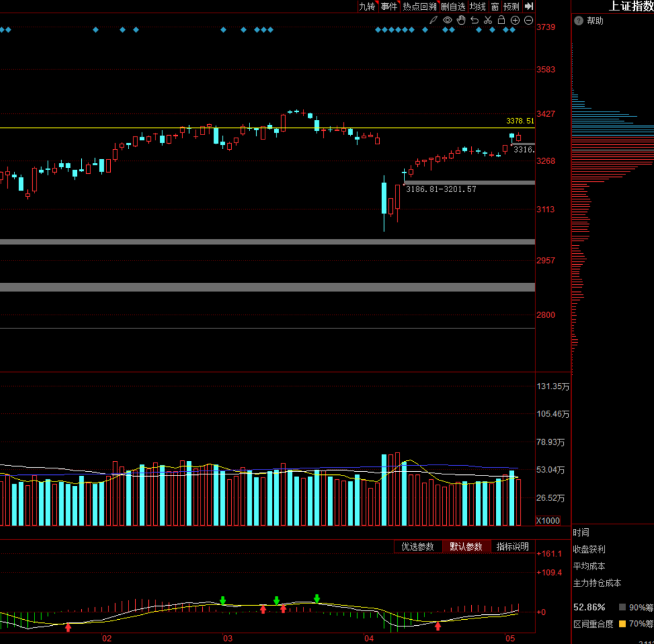Viewport: 654px width, 644px height.
Task: Open the 热点回溯 option
Action: click(420, 6)
